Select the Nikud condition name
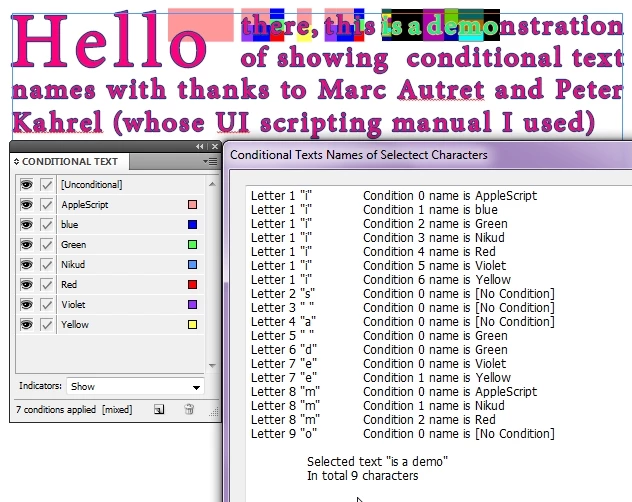The width and height of the screenshot is (632, 502). pyautogui.click(x=73, y=265)
